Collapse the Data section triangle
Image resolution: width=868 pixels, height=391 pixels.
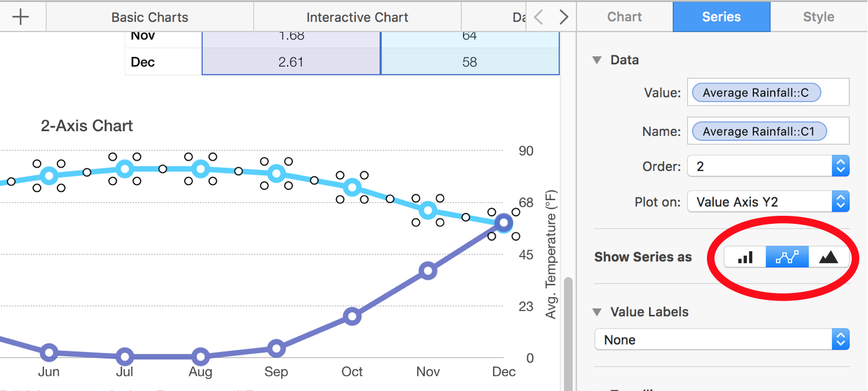point(597,60)
